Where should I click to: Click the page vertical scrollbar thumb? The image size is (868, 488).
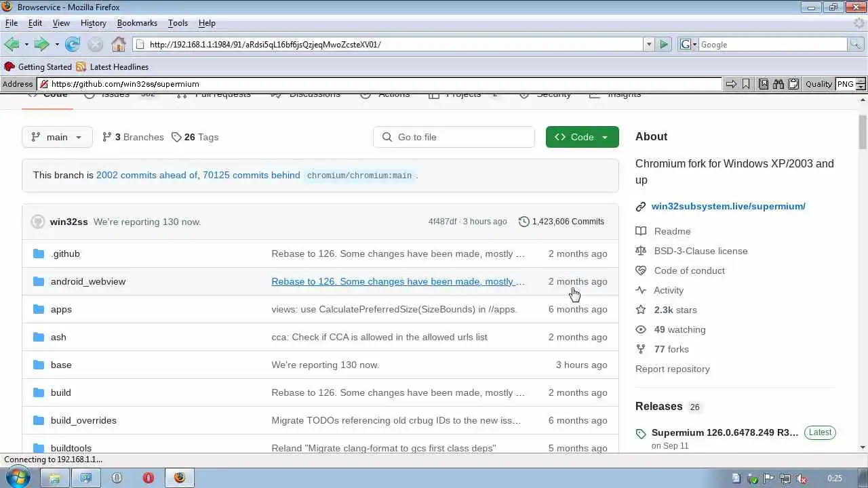(x=863, y=132)
